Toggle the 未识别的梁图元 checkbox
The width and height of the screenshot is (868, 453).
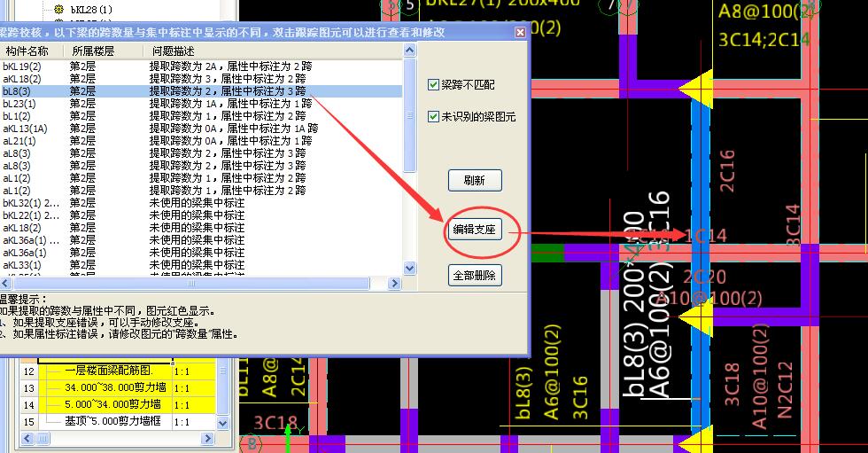433,117
